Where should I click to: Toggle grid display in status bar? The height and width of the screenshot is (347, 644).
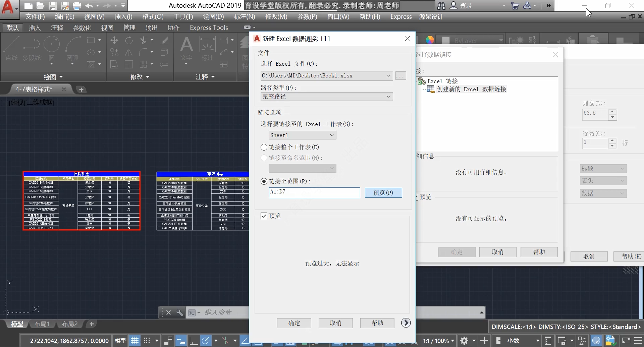(135, 341)
